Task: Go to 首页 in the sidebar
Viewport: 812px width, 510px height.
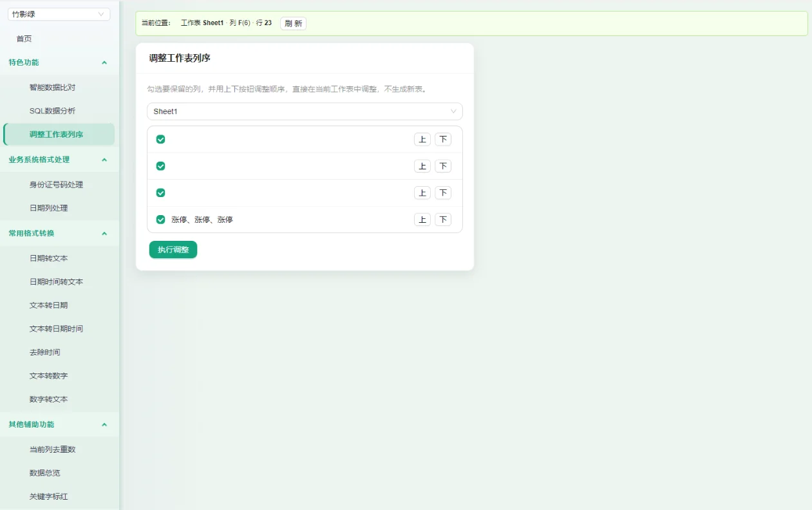Action: 24,39
